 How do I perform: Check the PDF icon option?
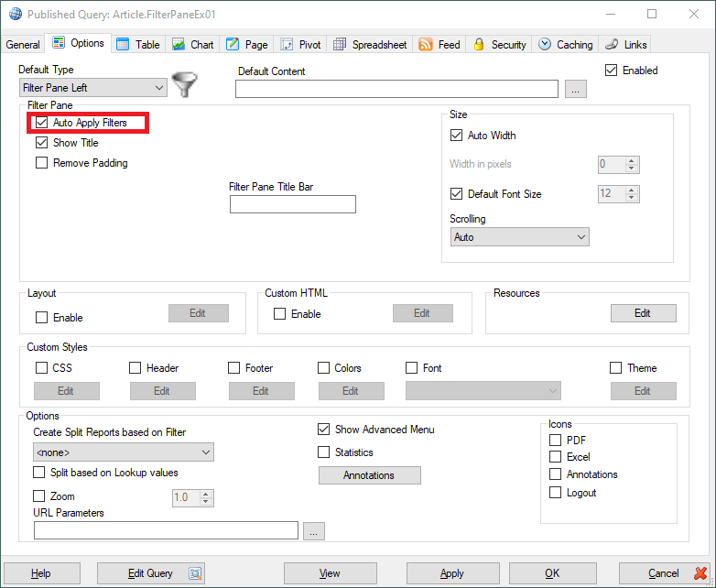point(555,440)
